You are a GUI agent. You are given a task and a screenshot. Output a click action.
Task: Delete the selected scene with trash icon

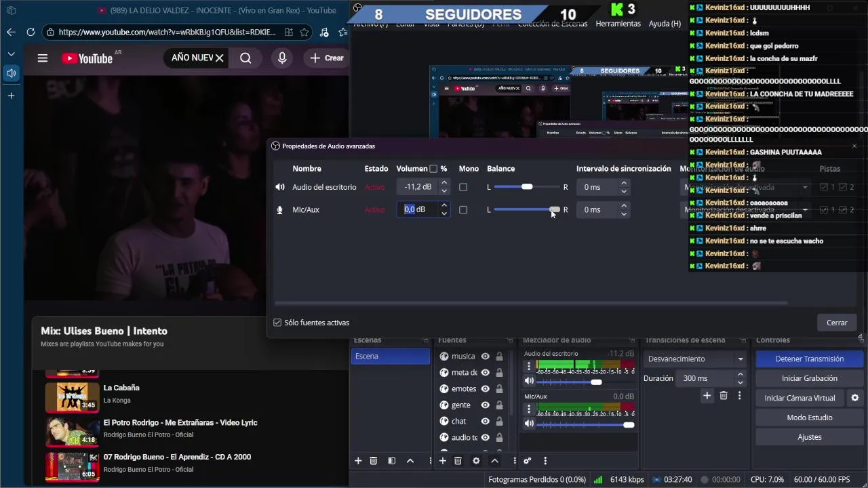[374, 461]
